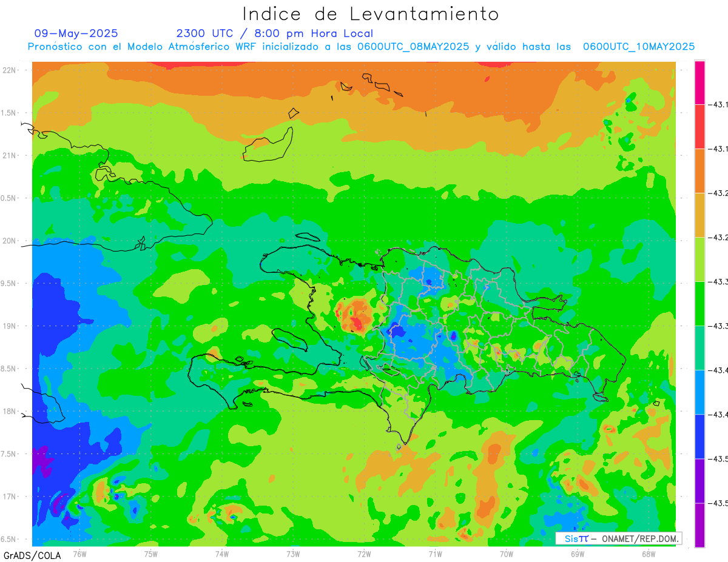
Task: Click the bright green legend swatch
Action: (x=699, y=303)
